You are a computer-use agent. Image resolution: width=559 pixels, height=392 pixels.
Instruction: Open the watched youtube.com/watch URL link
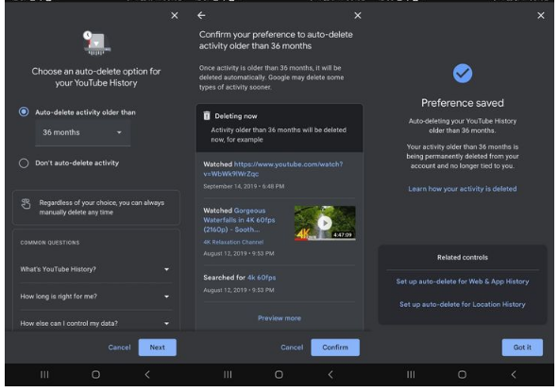[273, 169]
